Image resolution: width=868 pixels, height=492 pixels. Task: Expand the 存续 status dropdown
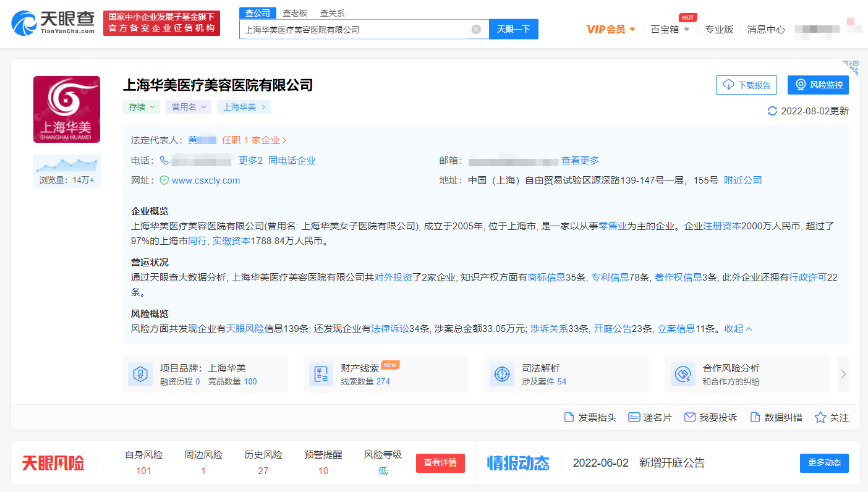(142, 107)
